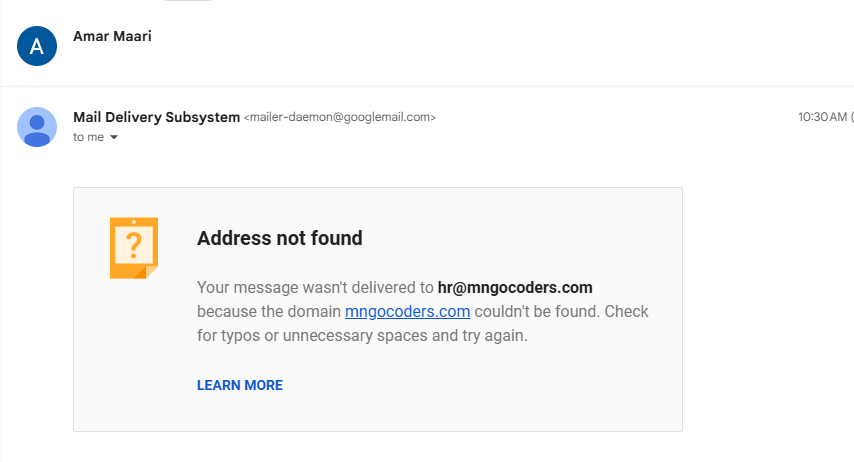Click Amar Maari's blue "A" avatar
Screen dimensions: 854x462
click(37, 46)
